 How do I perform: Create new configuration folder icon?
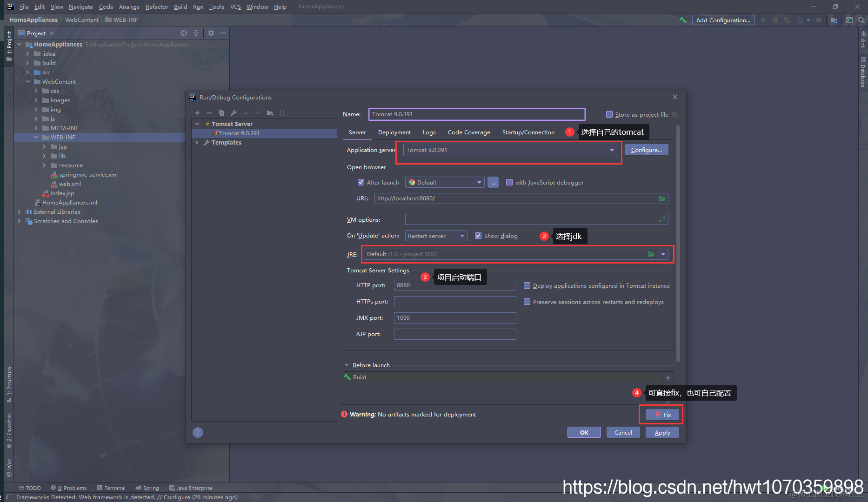click(x=270, y=113)
